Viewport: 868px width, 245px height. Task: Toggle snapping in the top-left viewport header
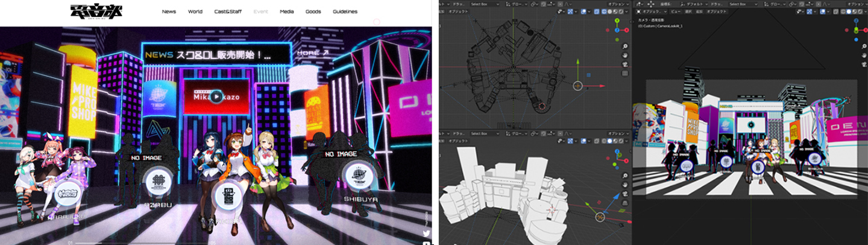click(544, 4)
